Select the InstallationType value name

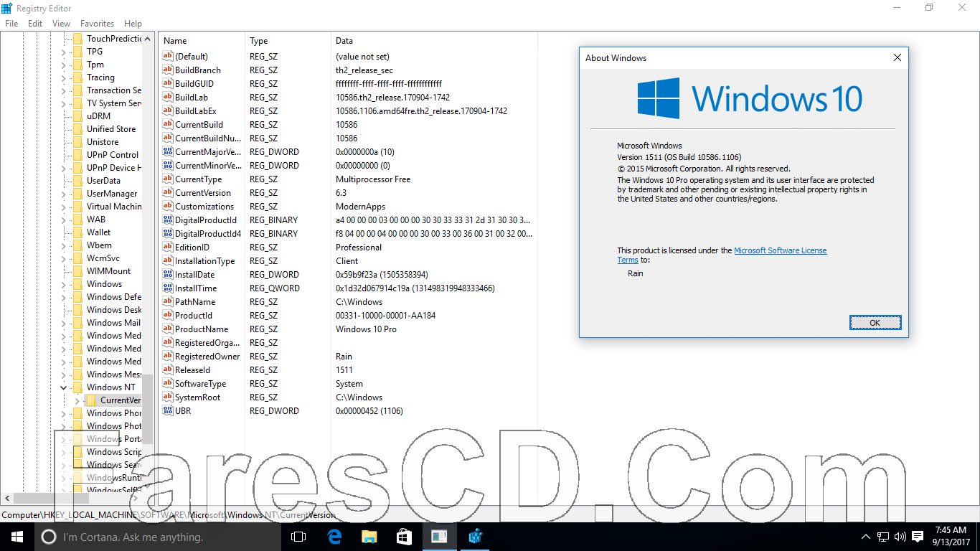(x=205, y=261)
